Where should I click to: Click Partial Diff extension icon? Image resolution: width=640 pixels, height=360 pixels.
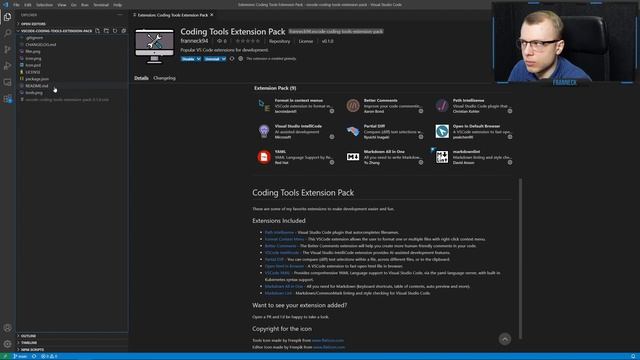point(353,131)
